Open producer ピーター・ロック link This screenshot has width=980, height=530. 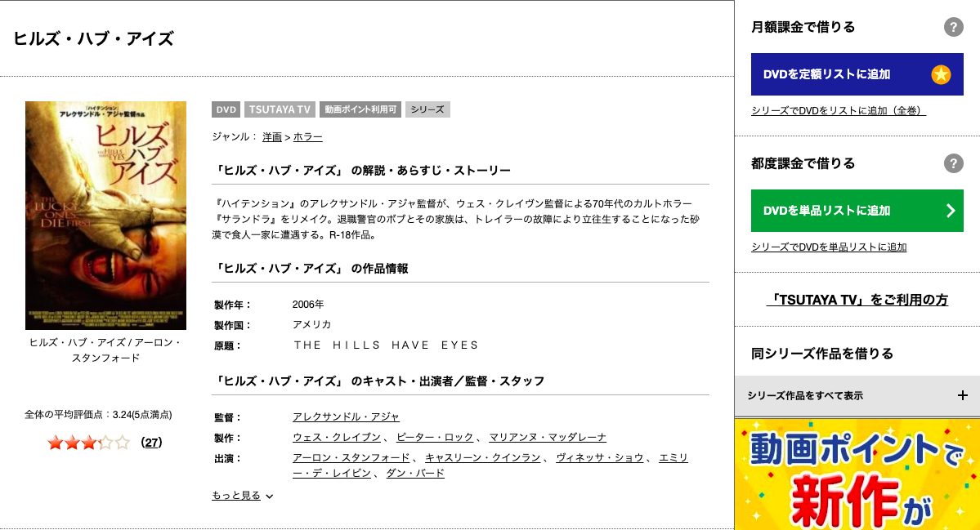434,438
